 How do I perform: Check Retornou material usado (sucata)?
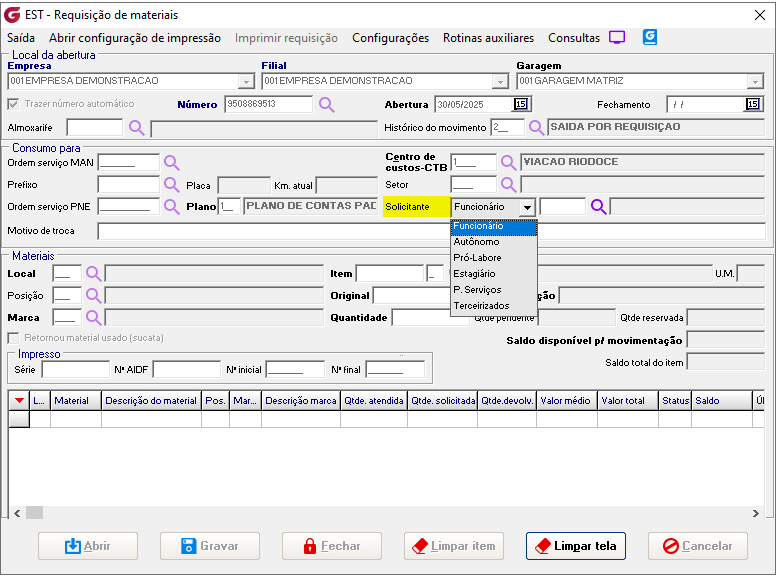point(13,338)
